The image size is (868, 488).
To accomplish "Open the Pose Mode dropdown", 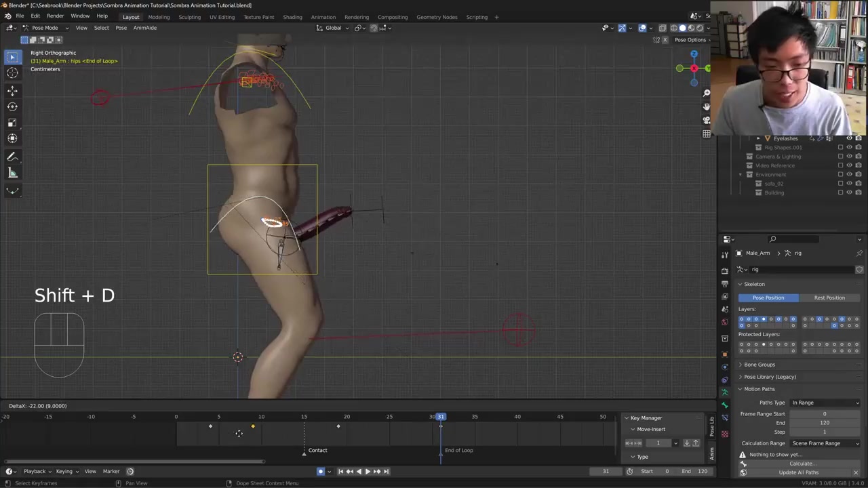I will click(x=45, y=28).
